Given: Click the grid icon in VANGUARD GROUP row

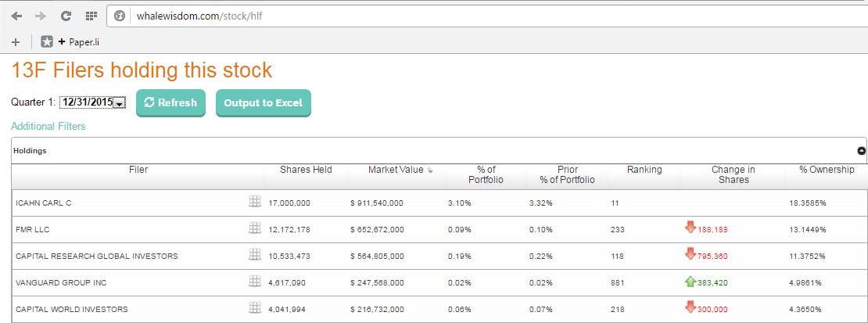Looking at the screenshot, I should (255, 281).
